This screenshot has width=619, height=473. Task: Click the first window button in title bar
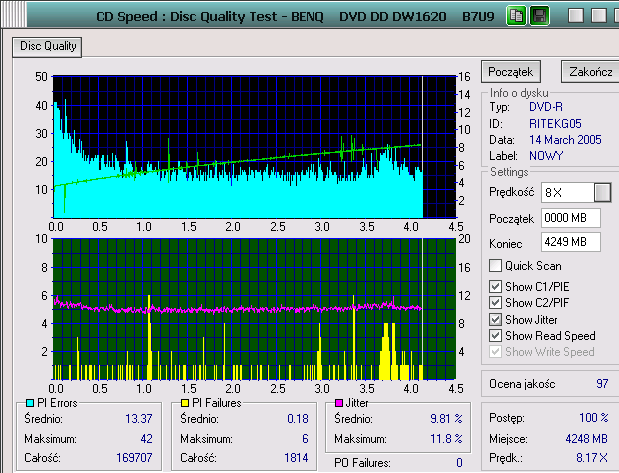(x=576, y=16)
